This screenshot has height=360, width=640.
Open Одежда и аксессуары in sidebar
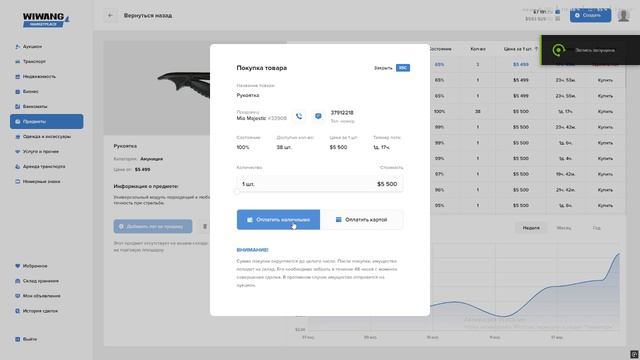[x=43, y=136]
